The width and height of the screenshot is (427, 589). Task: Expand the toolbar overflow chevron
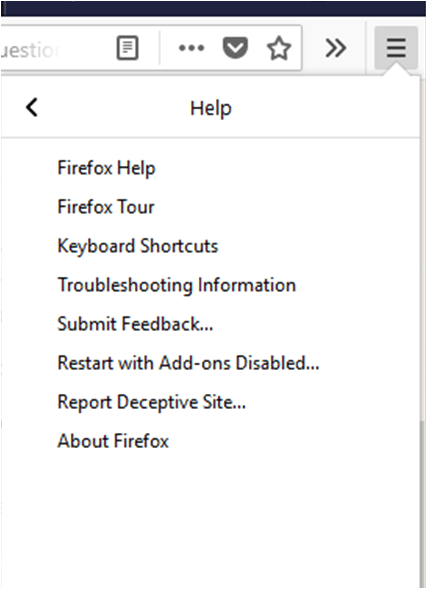pos(335,48)
